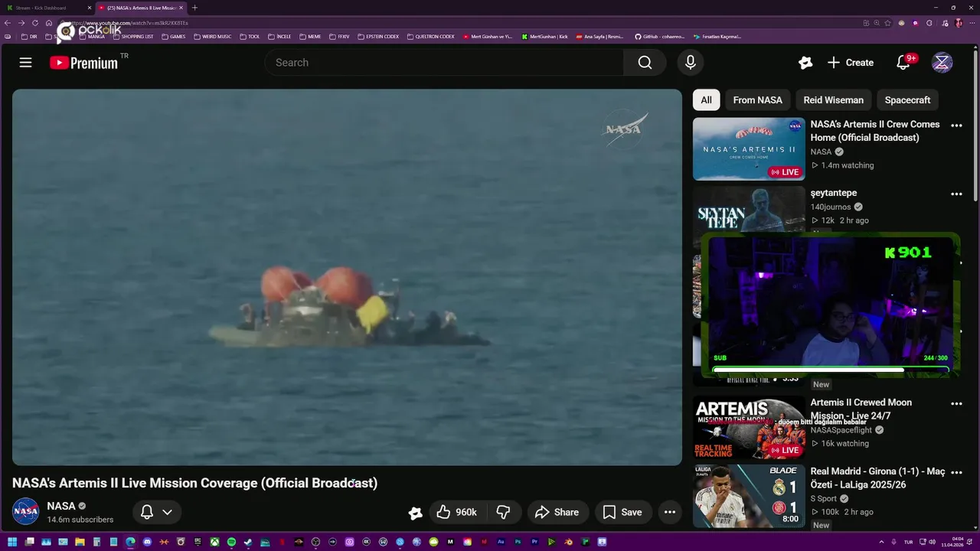Open Discord from the taskbar
Image resolution: width=980 pixels, height=551 pixels.
(147, 543)
